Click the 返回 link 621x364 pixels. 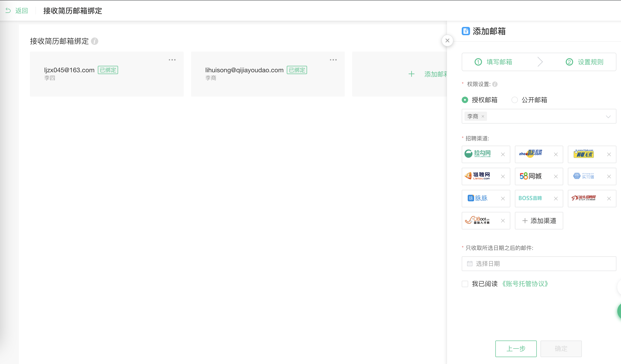coord(21,11)
